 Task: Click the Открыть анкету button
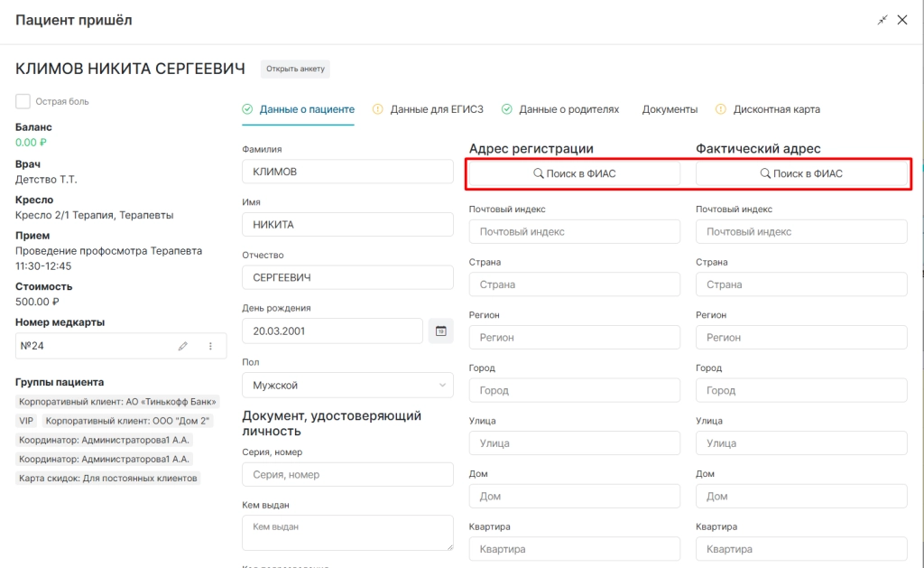click(x=295, y=69)
